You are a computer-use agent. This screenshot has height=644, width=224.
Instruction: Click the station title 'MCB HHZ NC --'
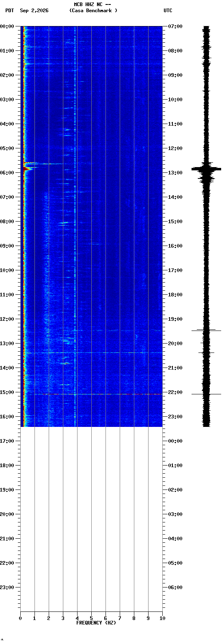93,4
